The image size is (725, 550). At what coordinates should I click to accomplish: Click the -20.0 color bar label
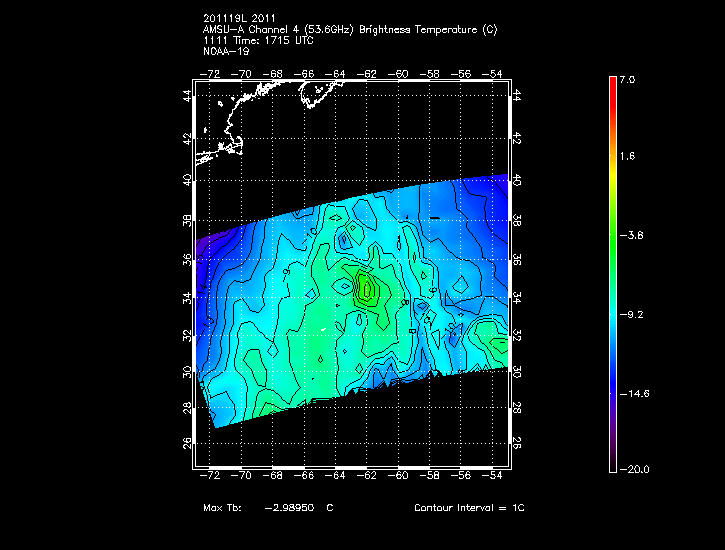pos(632,469)
